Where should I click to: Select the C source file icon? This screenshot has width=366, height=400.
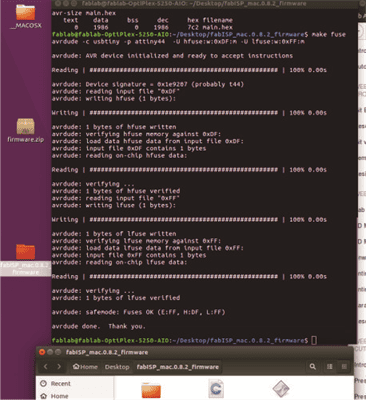coord(216,389)
